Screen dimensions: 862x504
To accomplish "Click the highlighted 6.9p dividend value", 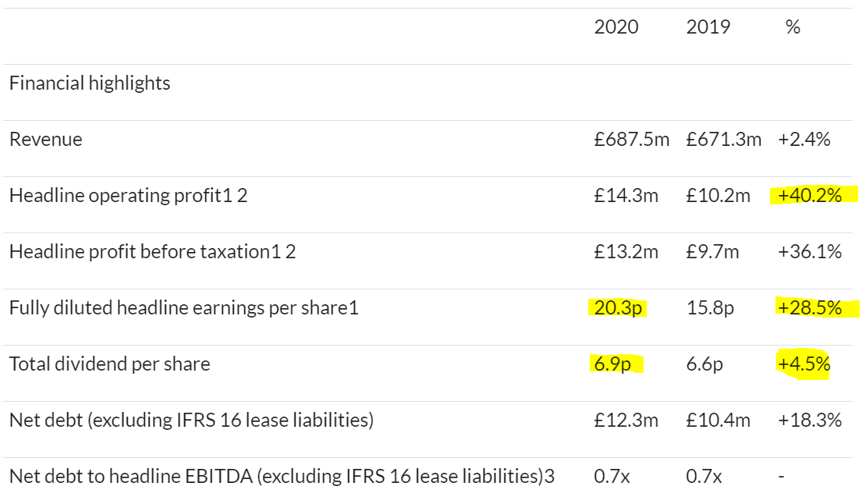I will pyautogui.click(x=612, y=364).
